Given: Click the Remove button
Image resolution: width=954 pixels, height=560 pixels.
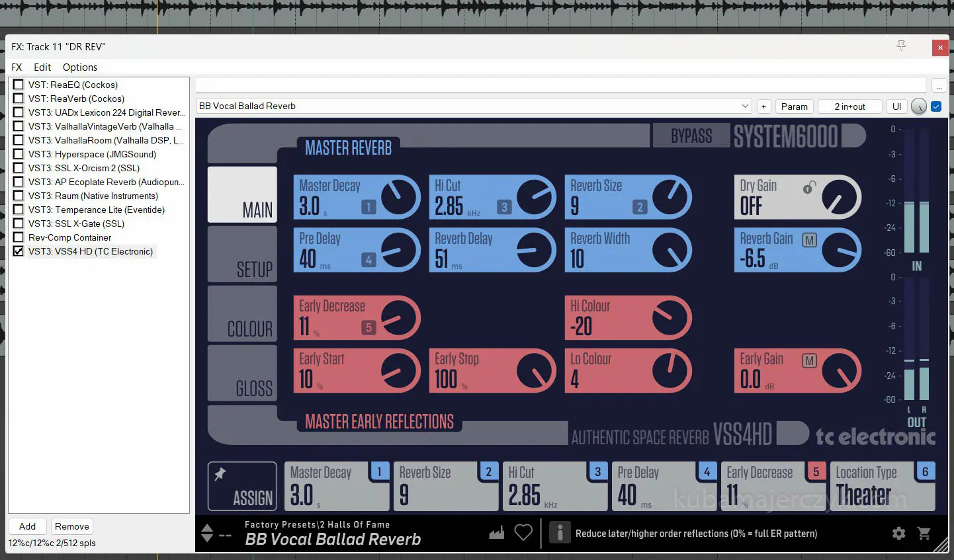Looking at the screenshot, I should click(x=72, y=526).
